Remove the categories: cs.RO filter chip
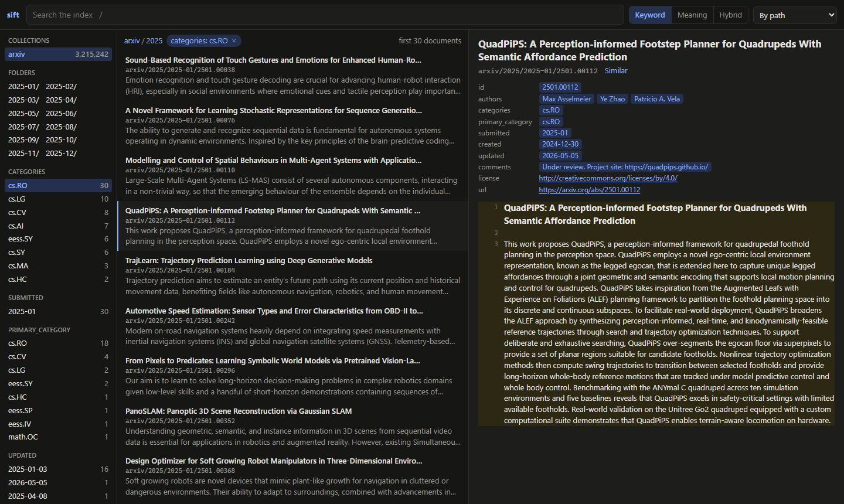Viewport: 844px width, 504px height. point(234,41)
